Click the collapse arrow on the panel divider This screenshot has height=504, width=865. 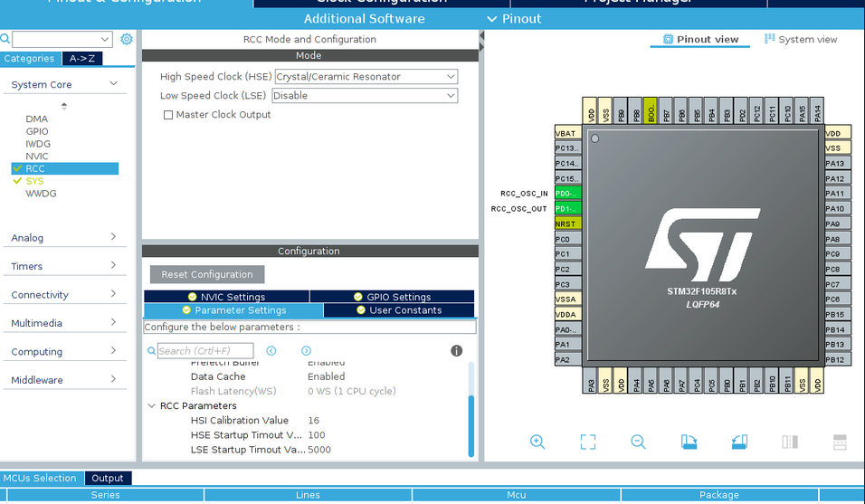pos(481,36)
